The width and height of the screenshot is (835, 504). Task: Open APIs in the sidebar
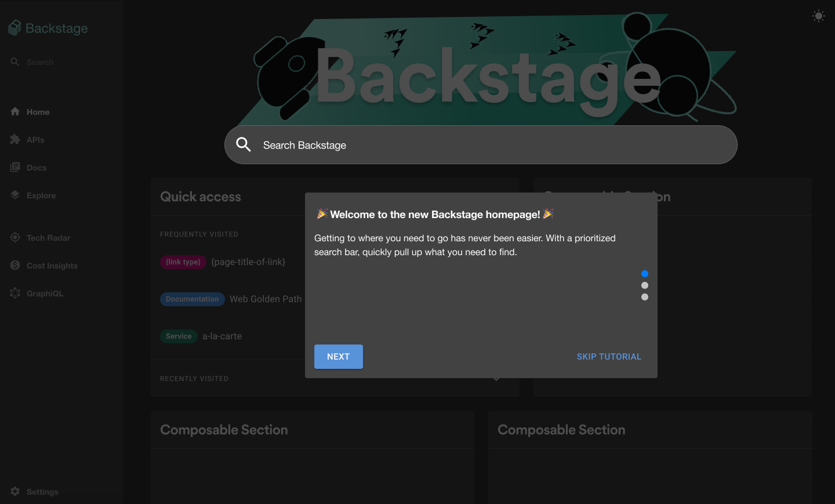click(x=35, y=140)
